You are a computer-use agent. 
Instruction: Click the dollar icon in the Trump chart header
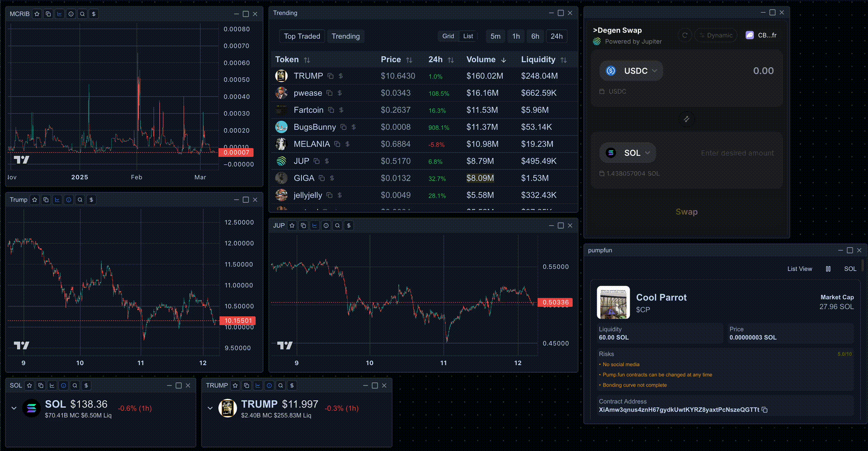point(91,200)
